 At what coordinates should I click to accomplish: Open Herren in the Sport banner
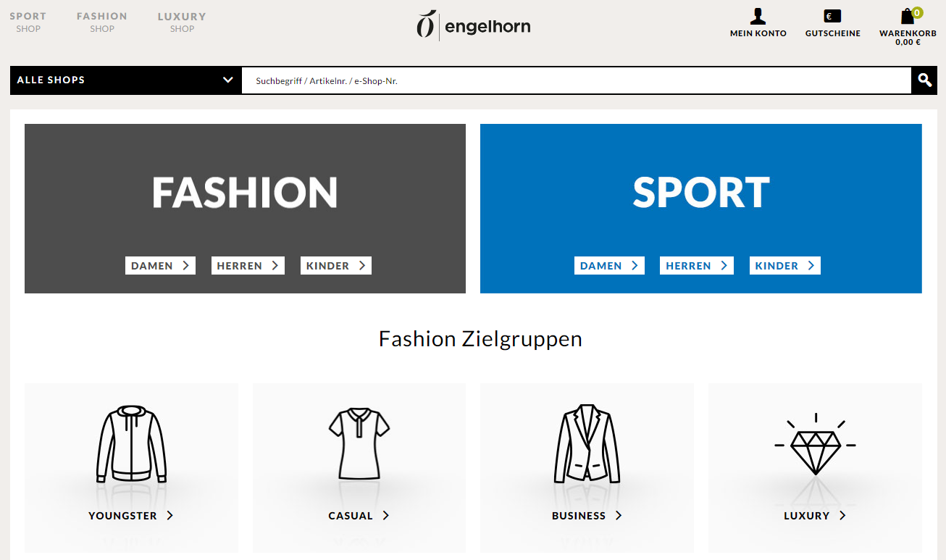point(697,266)
